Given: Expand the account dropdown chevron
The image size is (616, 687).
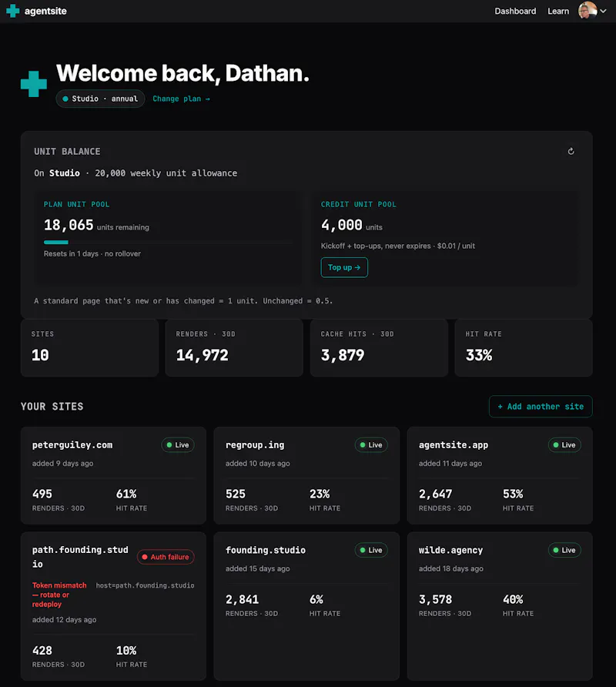Looking at the screenshot, I should [x=603, y=12].
